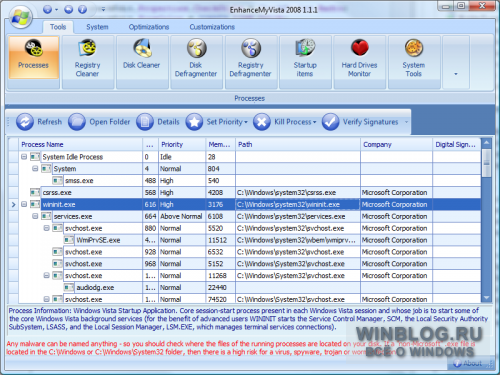Open the Set Priority dropdown arrow
The width and height of the screenshot is (500, 375).
tap(246, 122)
